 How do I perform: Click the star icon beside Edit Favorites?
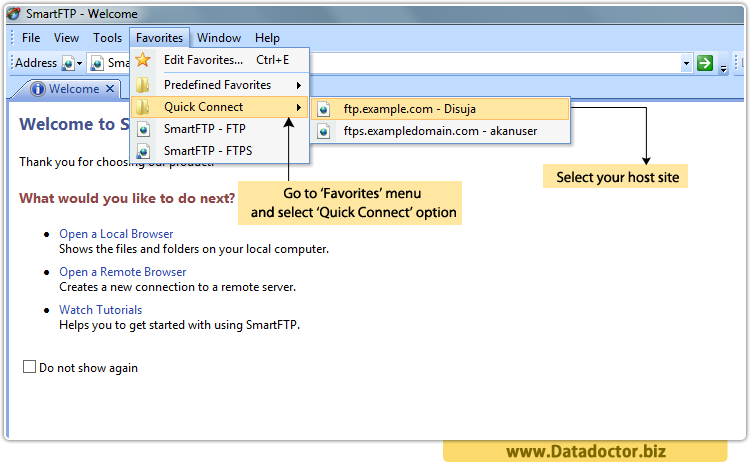[143, 60]
